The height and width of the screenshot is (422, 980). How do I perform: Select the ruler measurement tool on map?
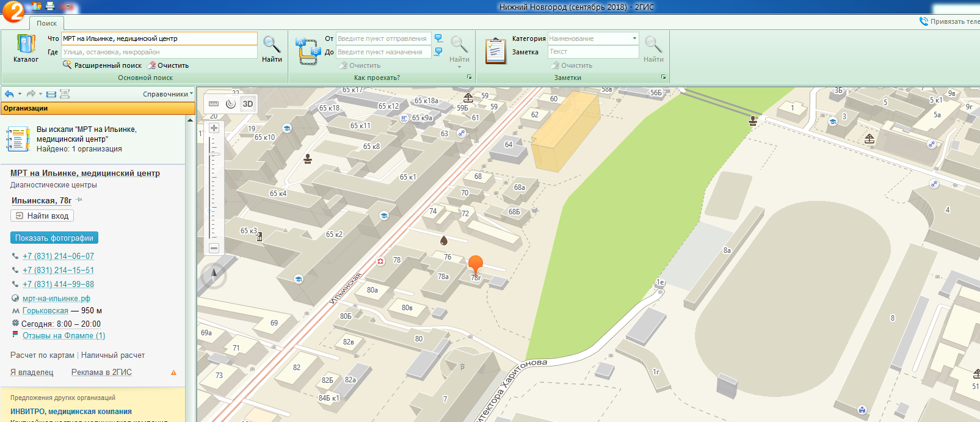[214, 104]
